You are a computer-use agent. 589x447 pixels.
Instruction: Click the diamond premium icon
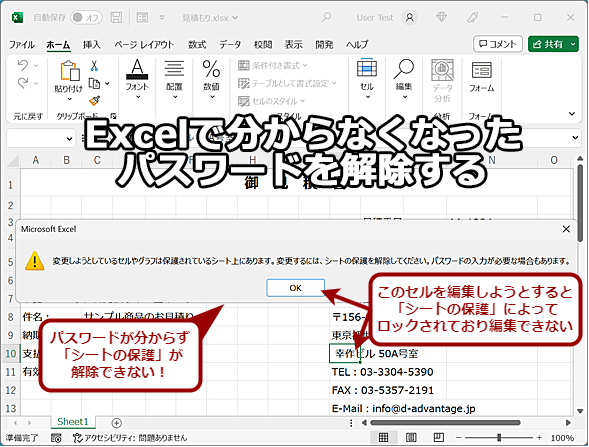click(441, 17)
